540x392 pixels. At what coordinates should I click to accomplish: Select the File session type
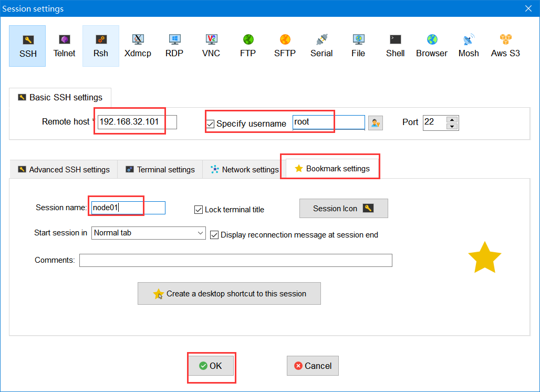(x=358, y=46)
